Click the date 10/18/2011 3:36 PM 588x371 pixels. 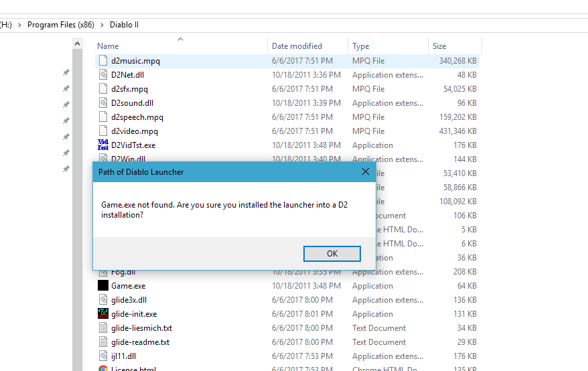click(306, 74)
